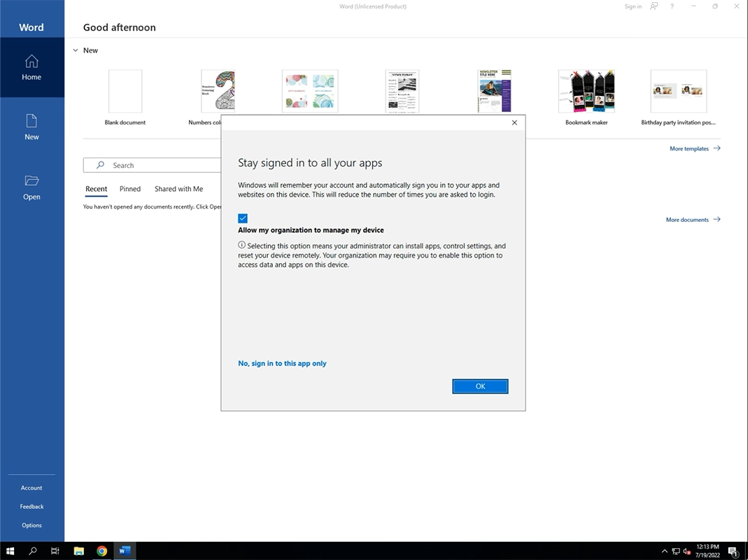Screen dimensions: 748x560
Task: Open the network status tray icon
Action: (676, 551)
